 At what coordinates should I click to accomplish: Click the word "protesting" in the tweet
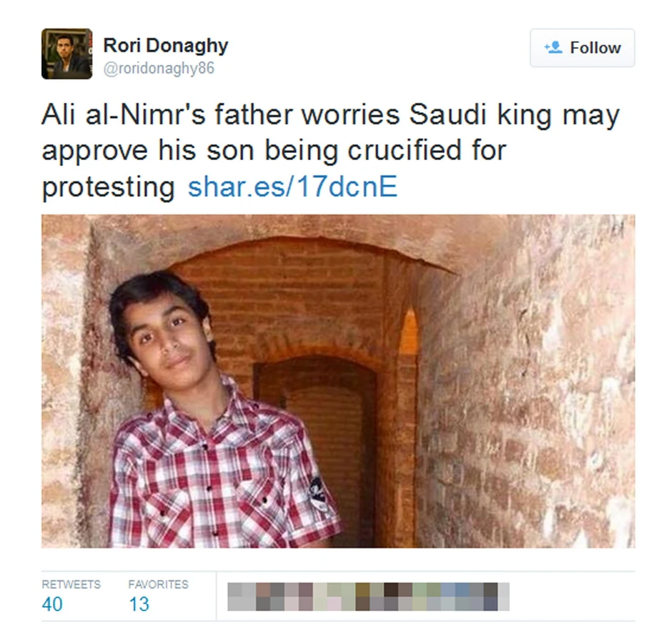108,187
